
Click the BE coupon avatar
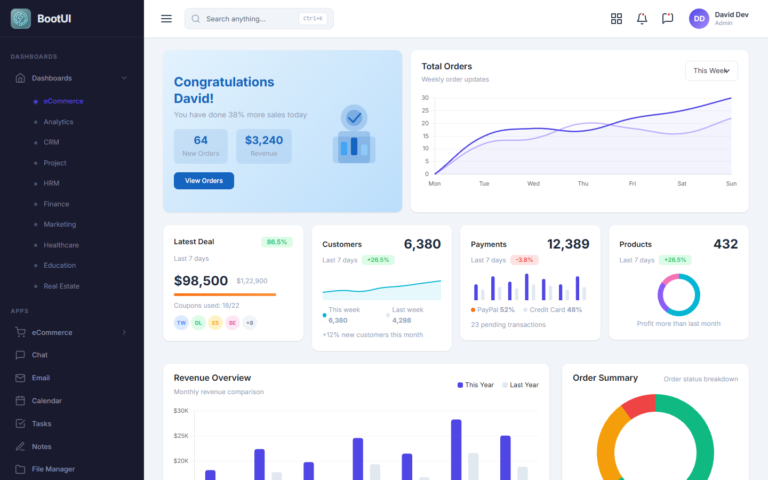[232, 323]
